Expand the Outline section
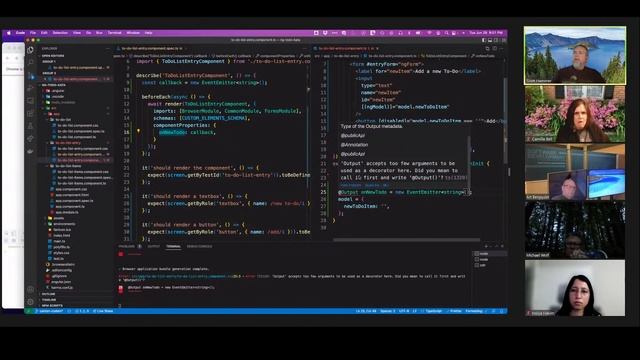 tap(48, 294)
